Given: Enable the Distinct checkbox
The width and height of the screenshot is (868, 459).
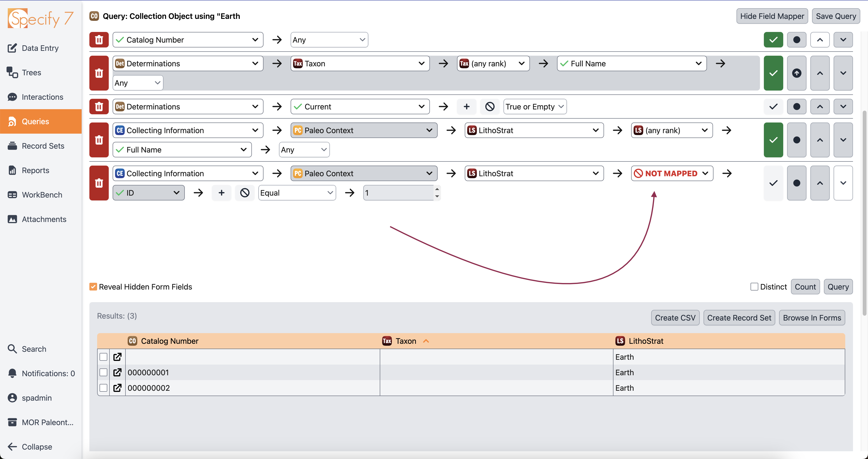Looking at the screenshot, I should pyautogui.click(x=754, y=287).
